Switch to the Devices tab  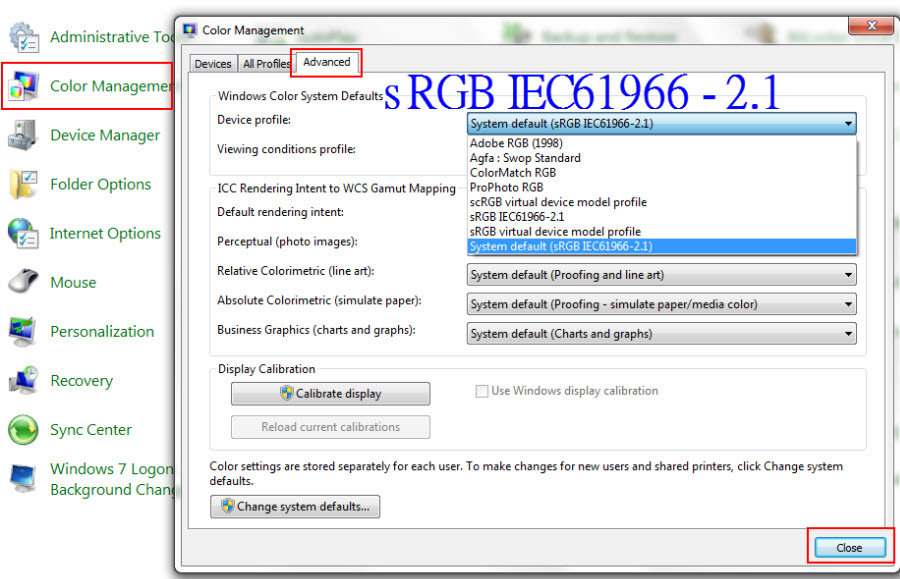[213, 64]
